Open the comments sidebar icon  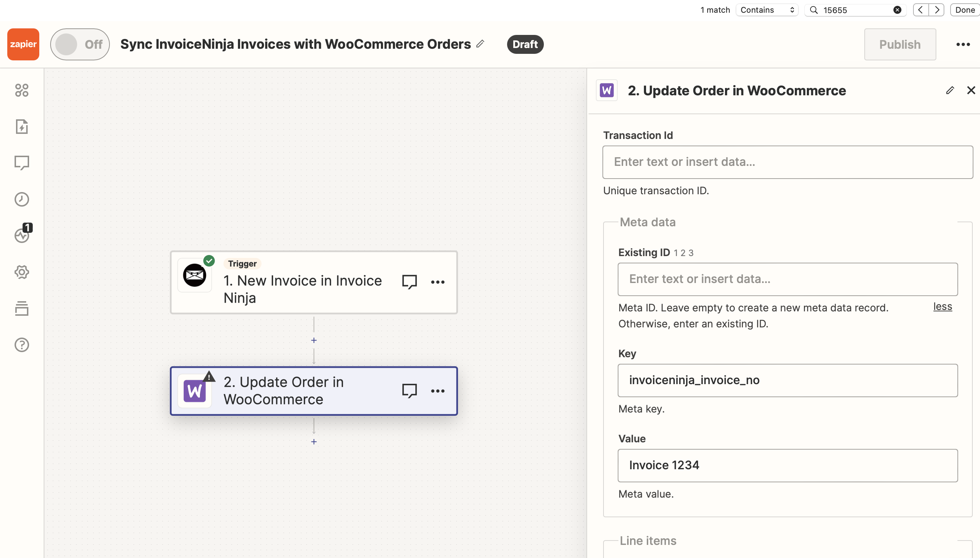coord(22,163)
